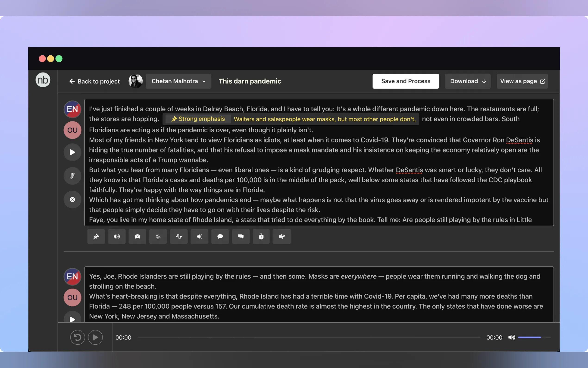Open the Chetan Malhotra voice dropdown
The height and width of the screenshot is (368, 588).
point(178,81)
